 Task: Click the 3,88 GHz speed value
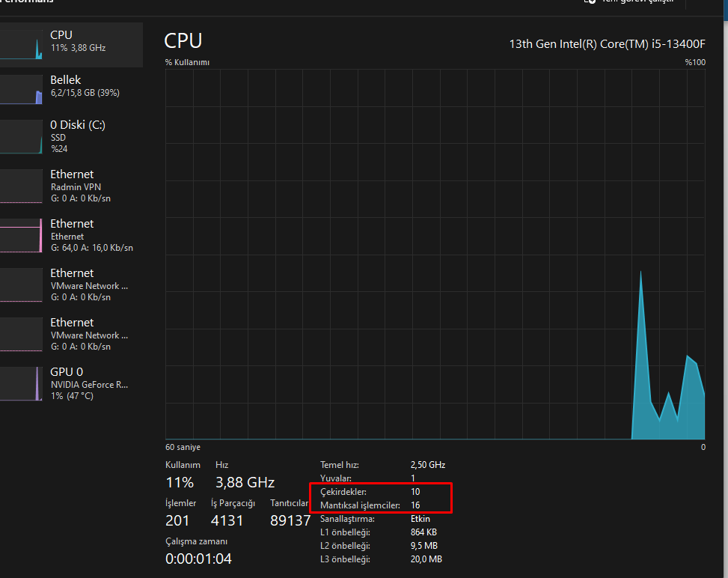(244, 482)
